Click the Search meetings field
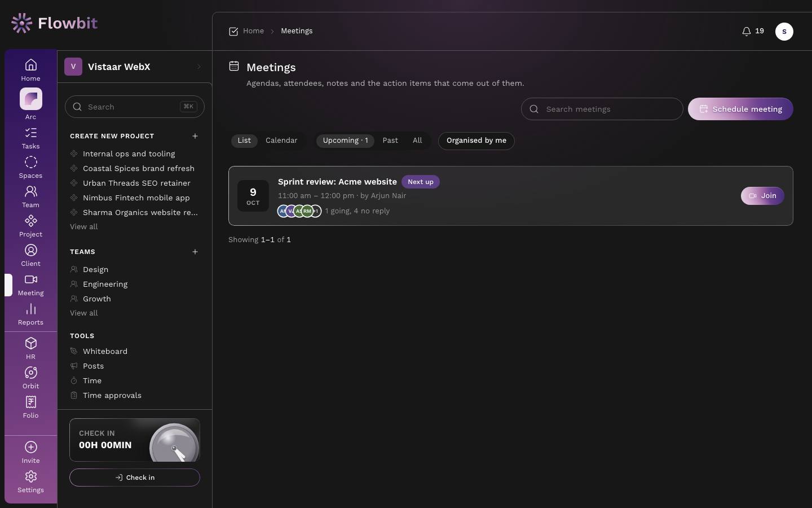 (x=602, y=109)
